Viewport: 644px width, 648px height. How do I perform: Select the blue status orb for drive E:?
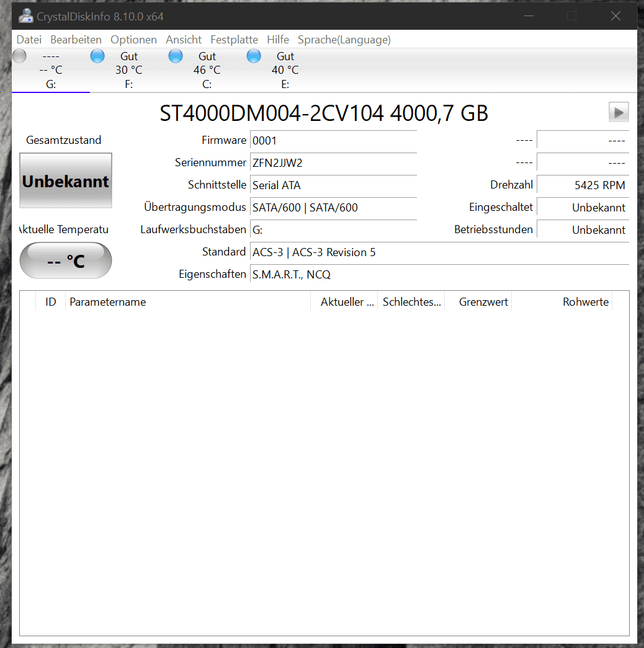254,56
